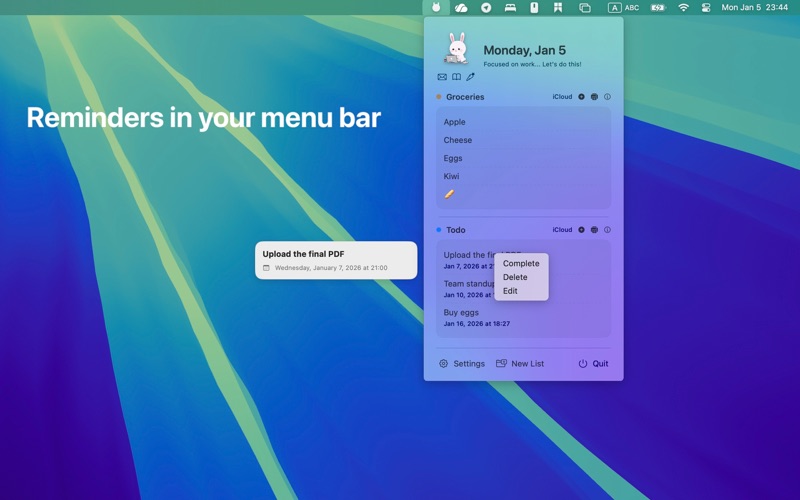Click the pen icon under the avatar
This screenshot has width=800, height=500.
[x=470, y=77]
